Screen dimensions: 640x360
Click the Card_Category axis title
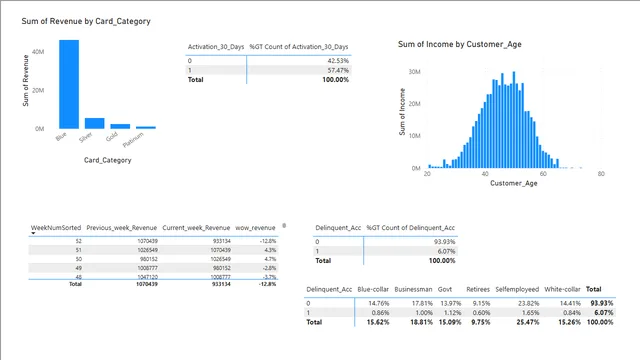click(108, 160)
